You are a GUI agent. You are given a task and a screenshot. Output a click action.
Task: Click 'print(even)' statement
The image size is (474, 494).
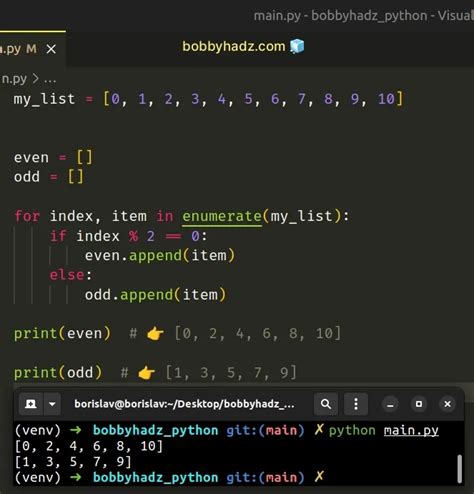pos(62,334)
